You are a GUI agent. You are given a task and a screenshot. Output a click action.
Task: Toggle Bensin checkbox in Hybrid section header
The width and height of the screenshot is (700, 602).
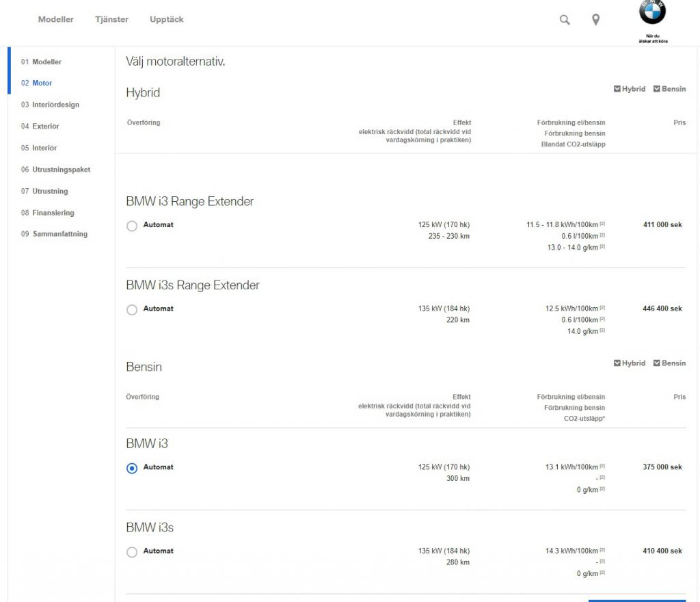(x=657, y=89)
